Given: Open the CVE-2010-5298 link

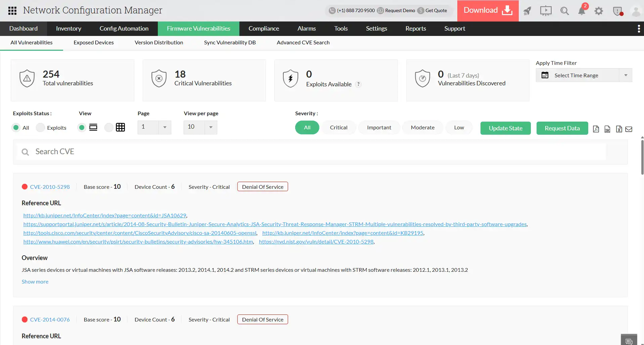Looking at the screenshot, I should pyautogui.click(x=50, y=187).
